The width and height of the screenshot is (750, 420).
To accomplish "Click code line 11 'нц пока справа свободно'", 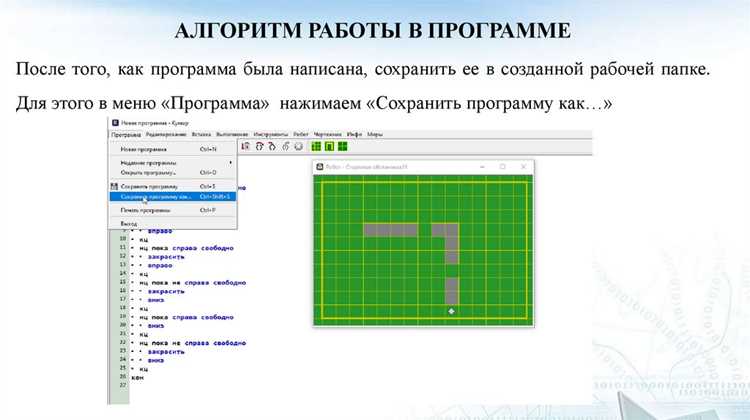I will pos(186,248).
